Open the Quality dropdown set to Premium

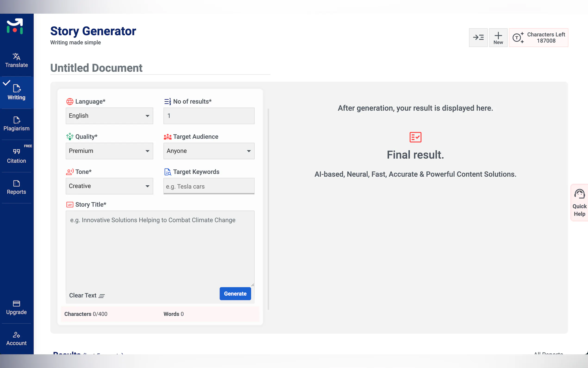(x=109, y=151)
